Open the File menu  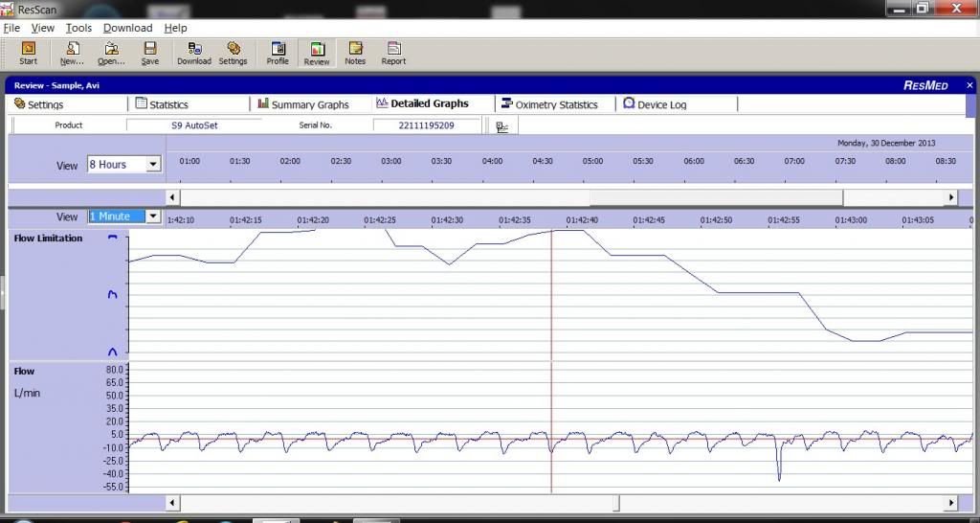pos(11,28)
